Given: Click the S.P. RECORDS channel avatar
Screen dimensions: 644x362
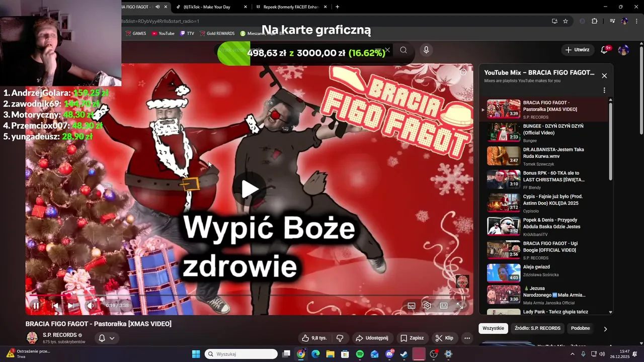Looking at the screenshot, I should [32, 338].
